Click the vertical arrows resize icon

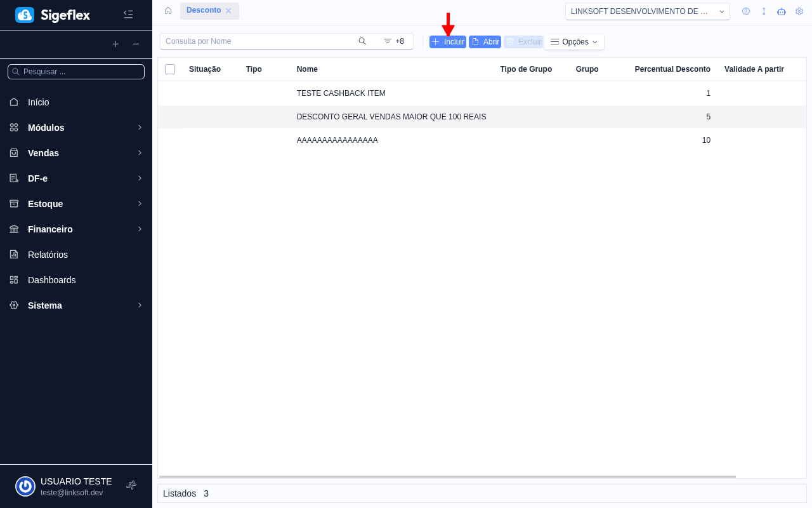763,11
